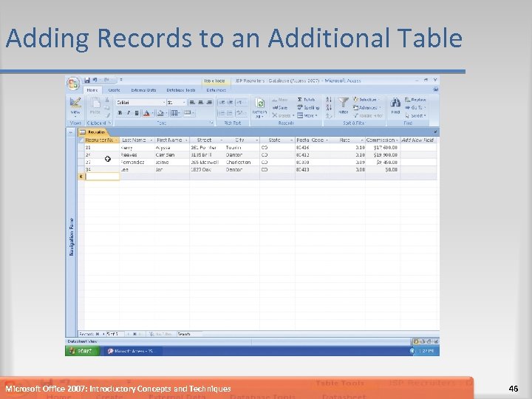Click the Office Button orb

73,83
